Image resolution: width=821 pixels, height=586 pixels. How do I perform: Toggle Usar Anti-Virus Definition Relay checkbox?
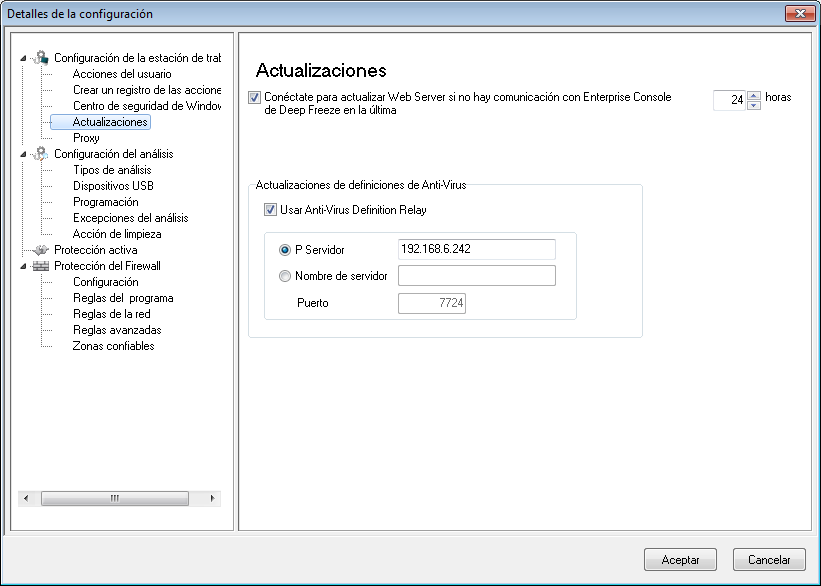click(270, 210)
